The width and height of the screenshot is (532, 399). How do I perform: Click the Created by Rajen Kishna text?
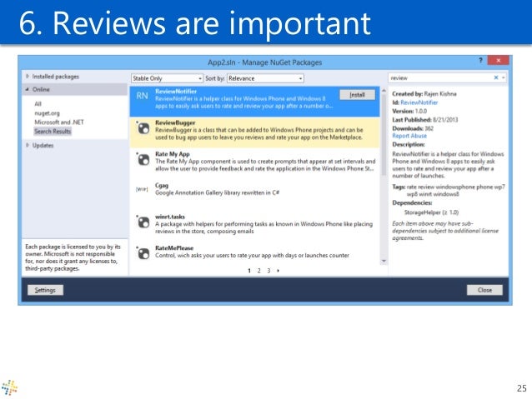pos(424,93)
